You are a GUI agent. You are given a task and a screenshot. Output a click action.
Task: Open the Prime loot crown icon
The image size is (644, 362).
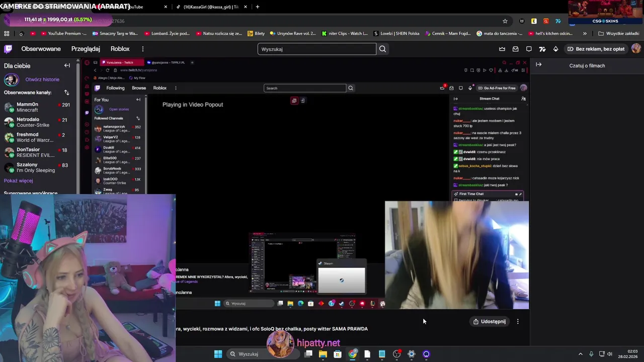pyautogui.click(x=502, y=49)
